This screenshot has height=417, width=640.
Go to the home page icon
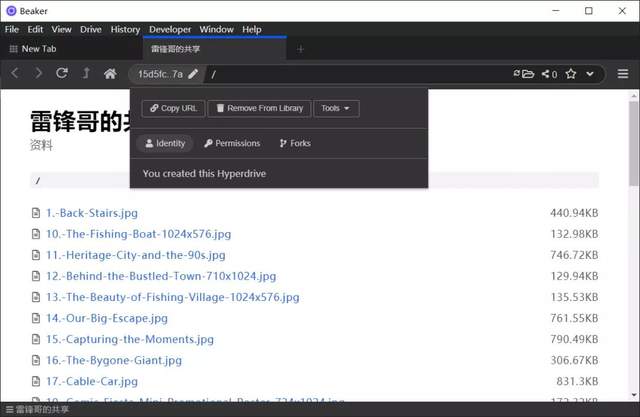click(110, 73)
